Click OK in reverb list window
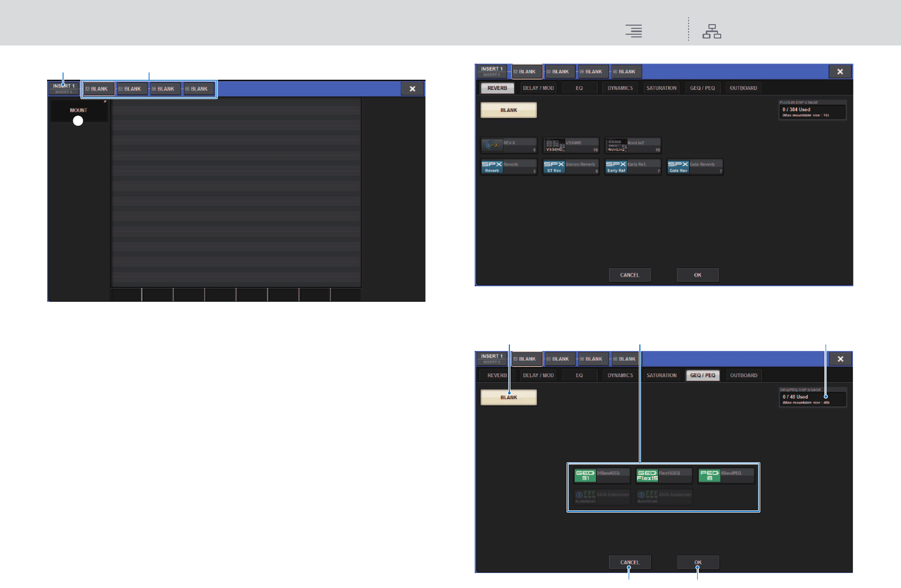901x588 pixels. (x=698, y=275)
